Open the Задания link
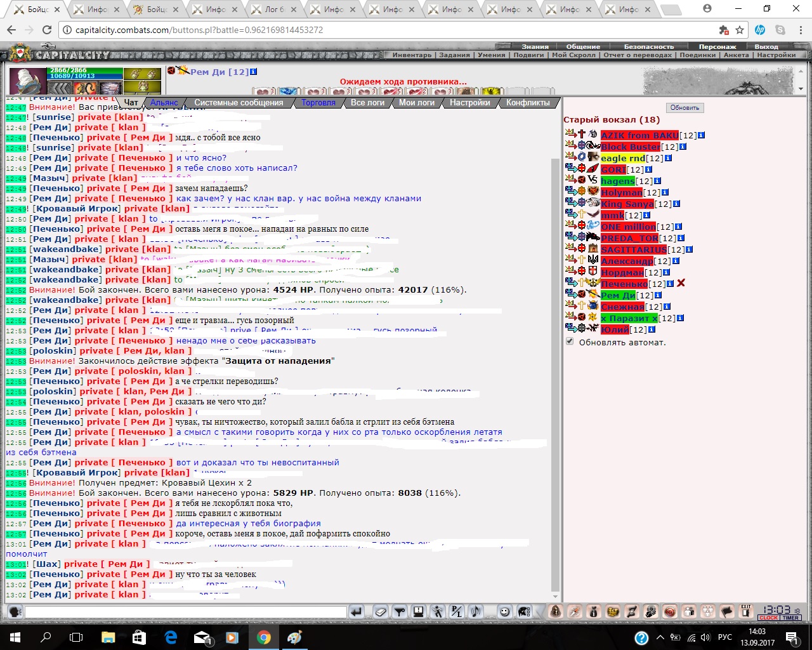This screenshot has width=812, height=650. click(455, 55)
